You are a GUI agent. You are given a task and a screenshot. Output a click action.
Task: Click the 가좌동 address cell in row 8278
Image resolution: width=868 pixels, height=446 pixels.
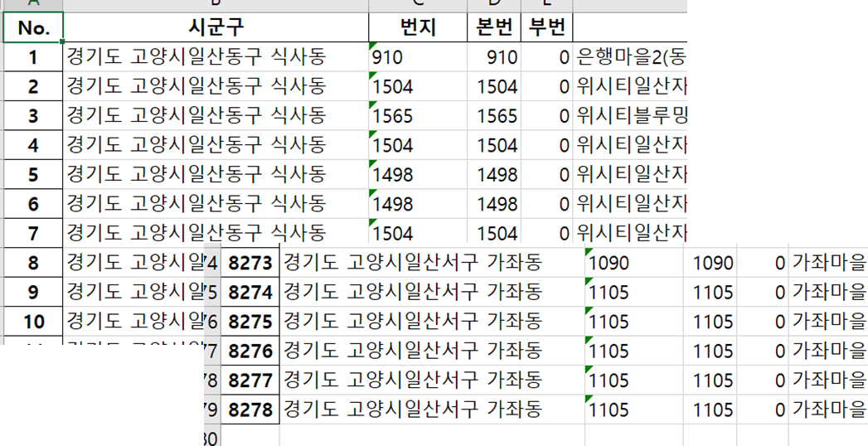click(x=432, y=410)
